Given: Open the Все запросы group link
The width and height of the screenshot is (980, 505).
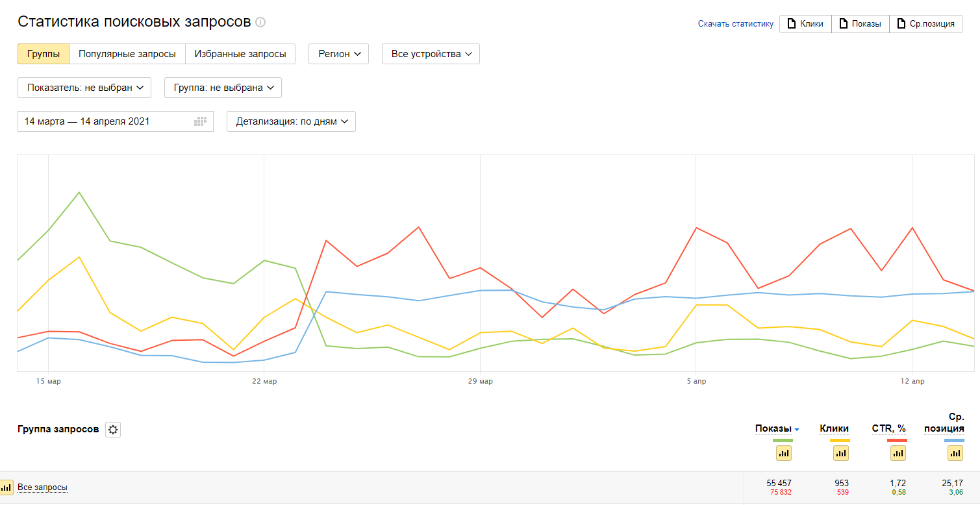Looking at the screenshot, I should pyautogui.click(x=42, y=487).
